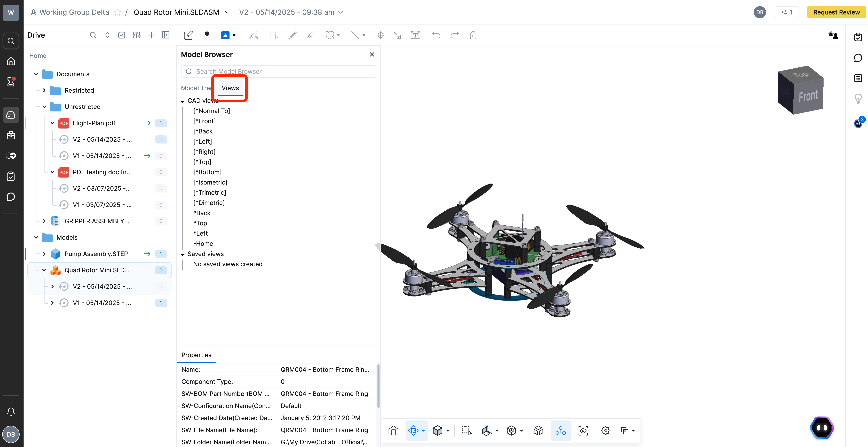Open the line tool dropdown arrow

(364, 35)
